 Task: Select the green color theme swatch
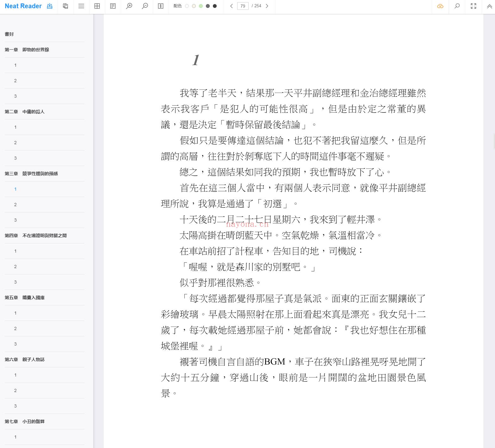[x=201, y=6]
